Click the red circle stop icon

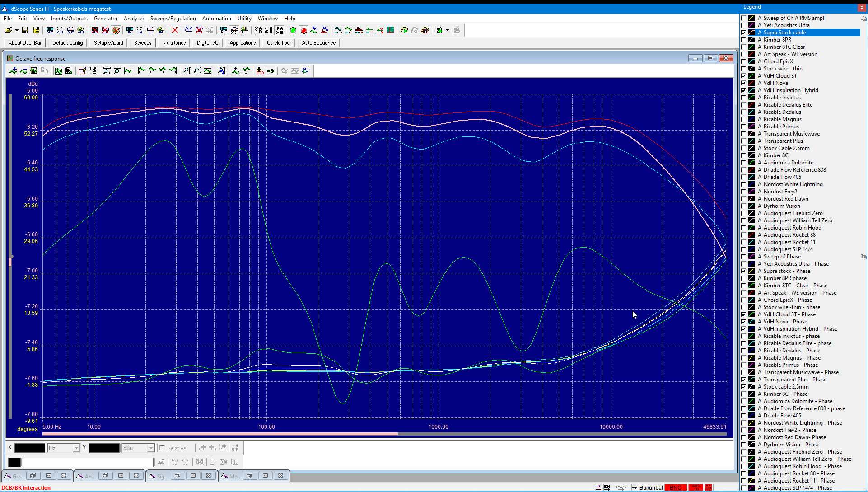point(304,30)
